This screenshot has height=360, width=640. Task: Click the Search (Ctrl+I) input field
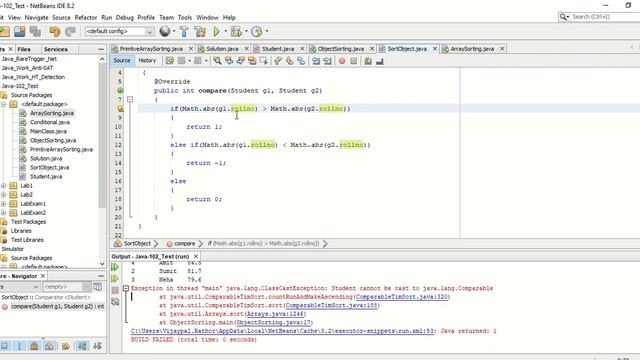604,17
